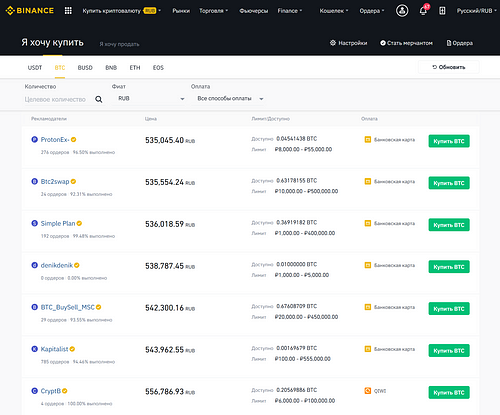500x415 pixels.
Task: Click CryptB avatar icon
Action: click(x=34, y=391)
